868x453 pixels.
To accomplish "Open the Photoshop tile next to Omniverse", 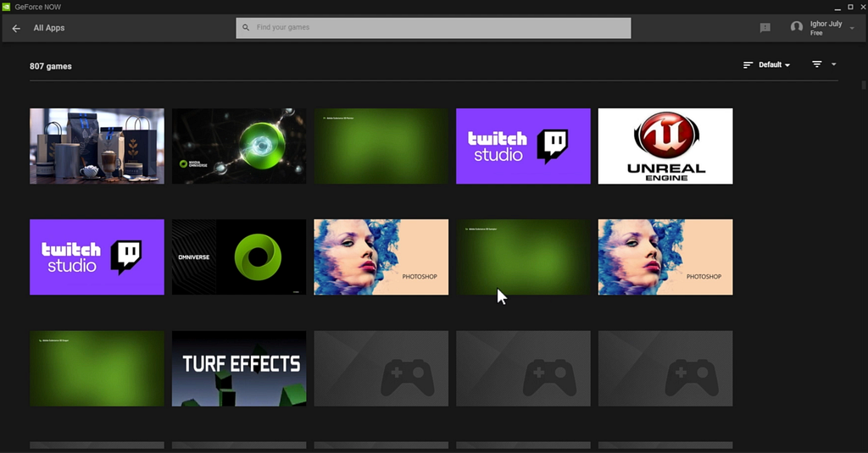I will 381,257.
